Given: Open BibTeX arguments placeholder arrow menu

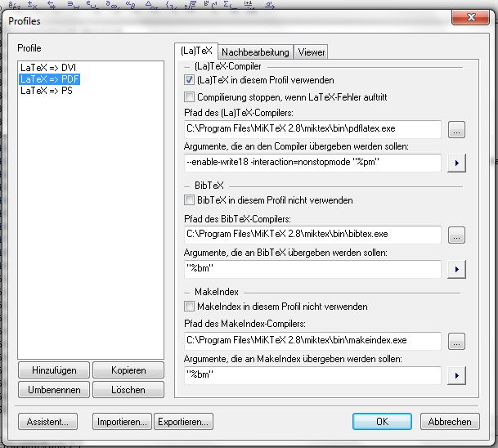Looking at the screenshot, I should click(457, 269).
